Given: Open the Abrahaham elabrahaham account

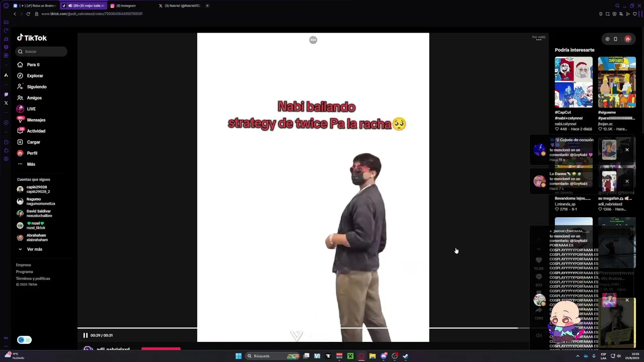Looking at the screenshot, I should coord(37,237).
